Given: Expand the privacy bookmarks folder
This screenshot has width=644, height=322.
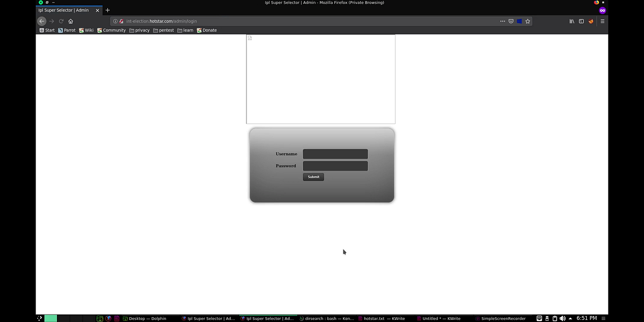Looking at the screenshot, I should [139, 30].
